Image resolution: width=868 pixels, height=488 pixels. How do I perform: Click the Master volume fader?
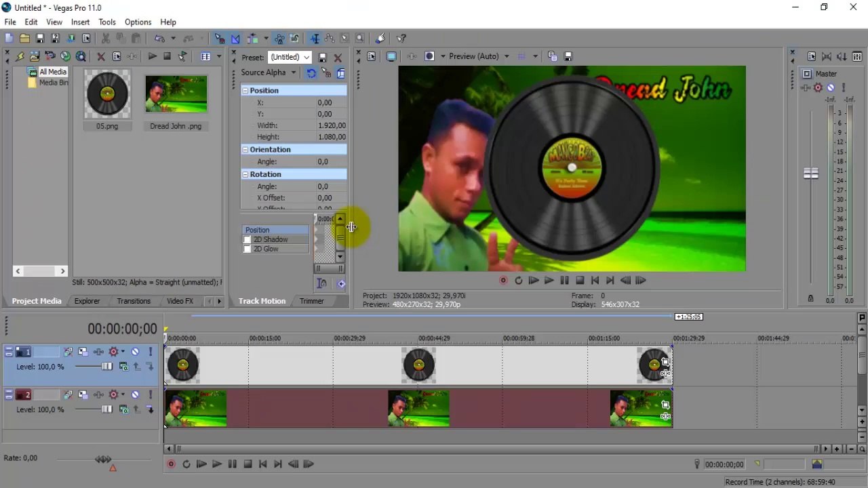coord(810,174)
